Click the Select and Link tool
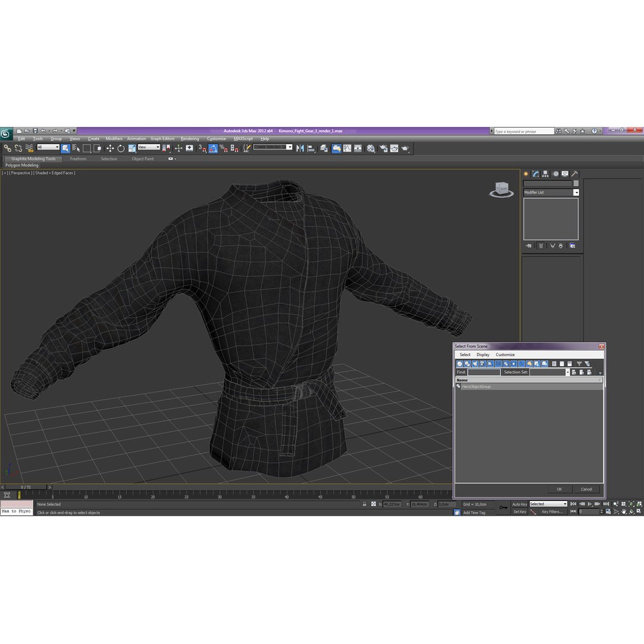The width and height of the screenshot is (644, 644). coord(7,148)
